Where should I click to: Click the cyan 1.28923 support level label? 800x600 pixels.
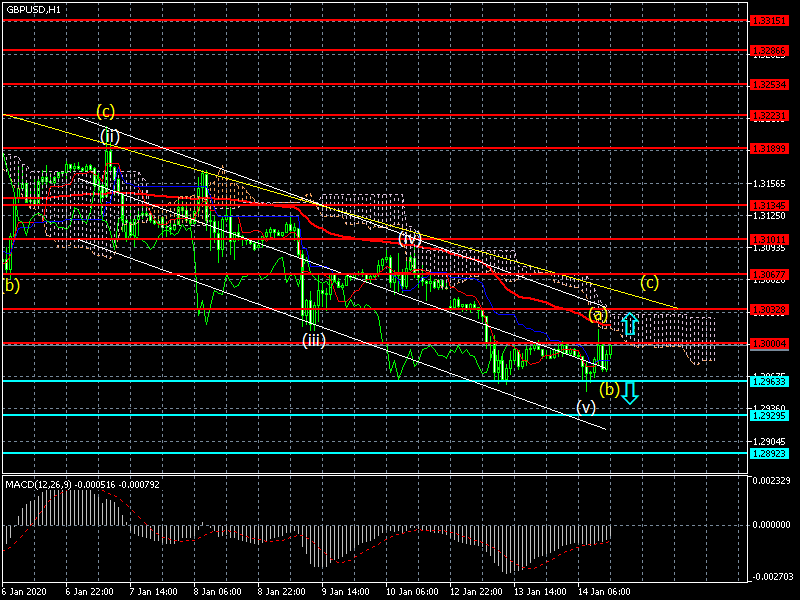769,454
